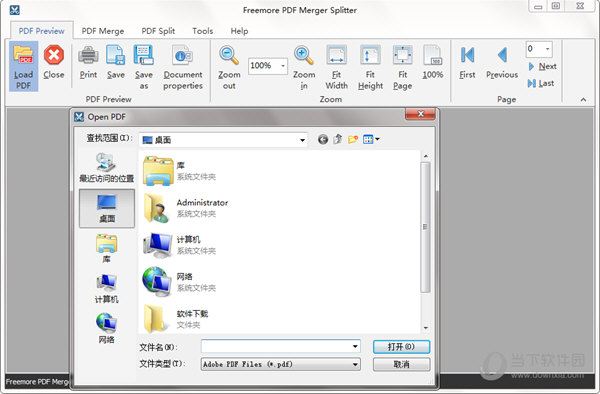Image resolution: width=600 pixels, height=394 pixels.
Task: Click the file list scroll down arrow
Action: coord(425,328)
